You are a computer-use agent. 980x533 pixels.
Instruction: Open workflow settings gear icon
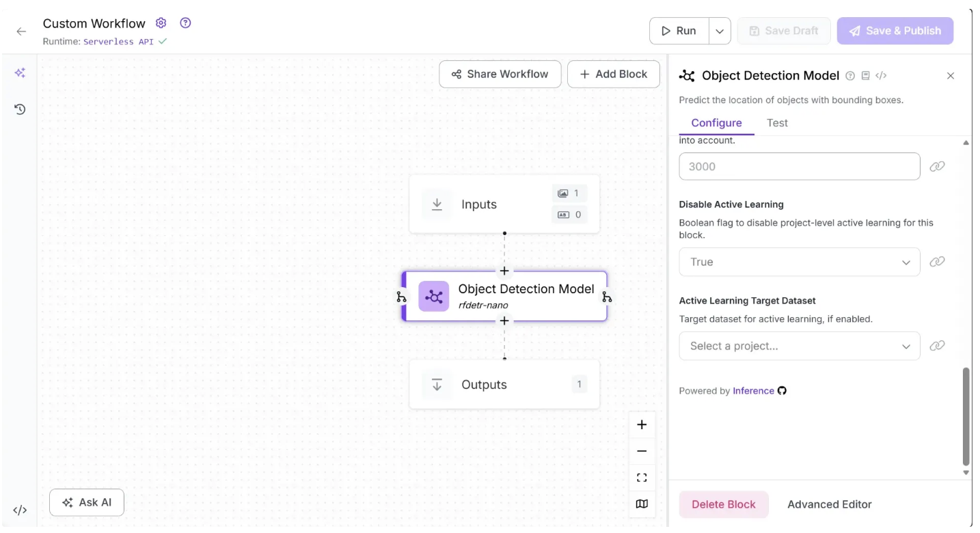pyautogui.click(x=161, y=23)
